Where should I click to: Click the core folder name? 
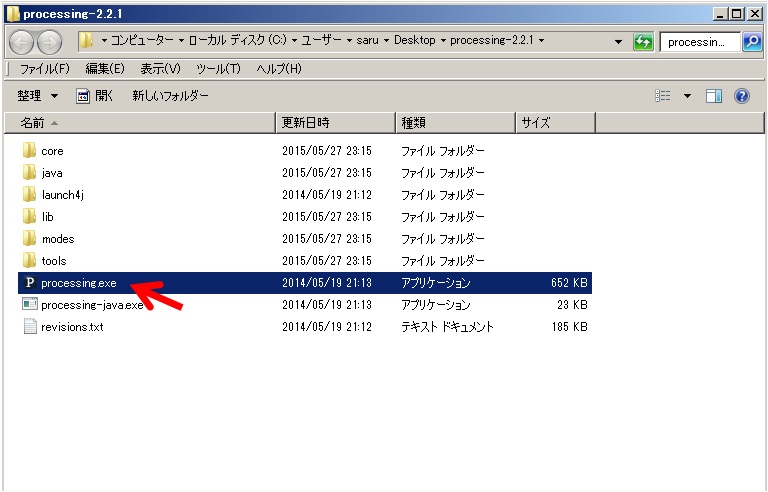point(52,151)
